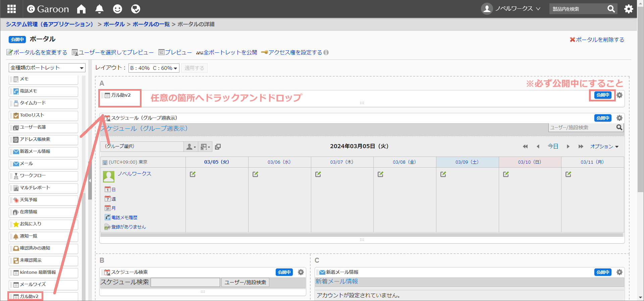Select kintone 最新情報 portlet in list

44,273
